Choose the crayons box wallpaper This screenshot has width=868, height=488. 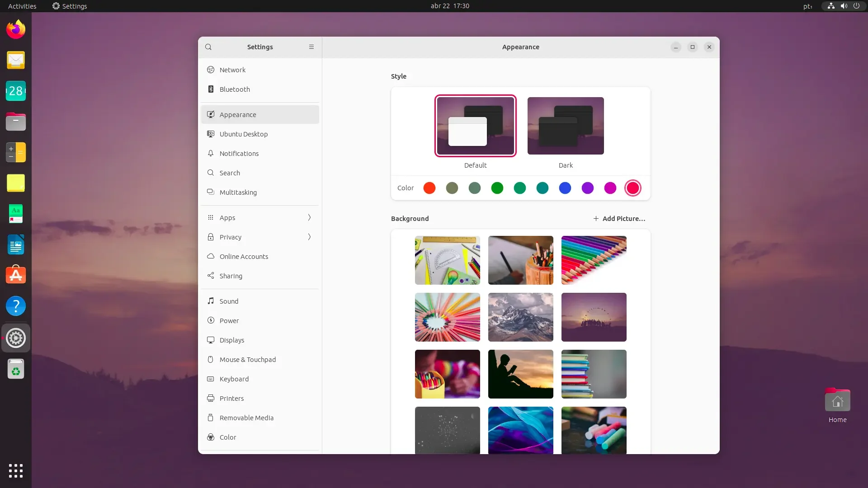pyautogui.click(x=448, y=374)
